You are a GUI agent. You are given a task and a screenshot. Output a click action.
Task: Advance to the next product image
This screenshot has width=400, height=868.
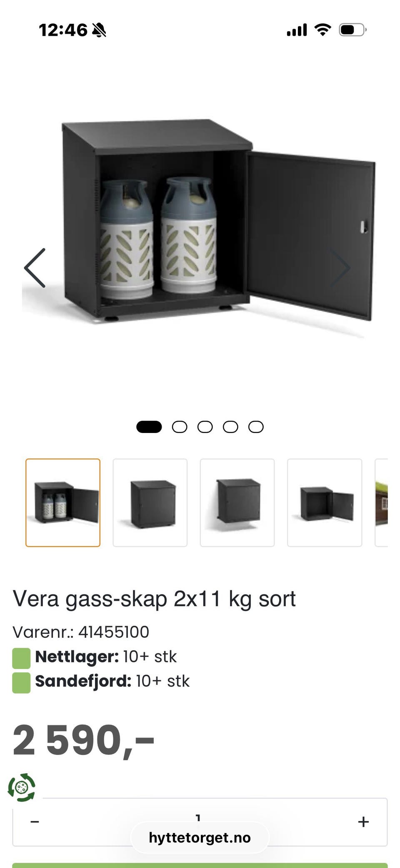(x=340, y=268)
